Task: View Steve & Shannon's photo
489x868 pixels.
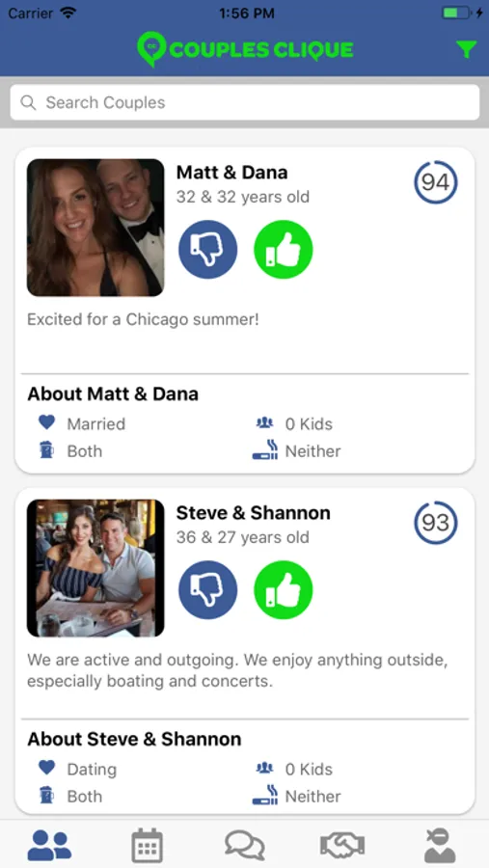Action: coord(95,568)
